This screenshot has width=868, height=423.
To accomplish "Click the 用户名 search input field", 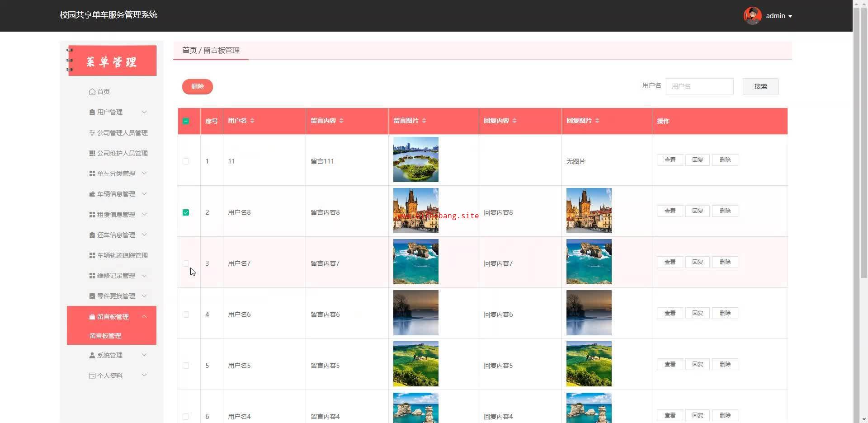I will coord(699,86).
